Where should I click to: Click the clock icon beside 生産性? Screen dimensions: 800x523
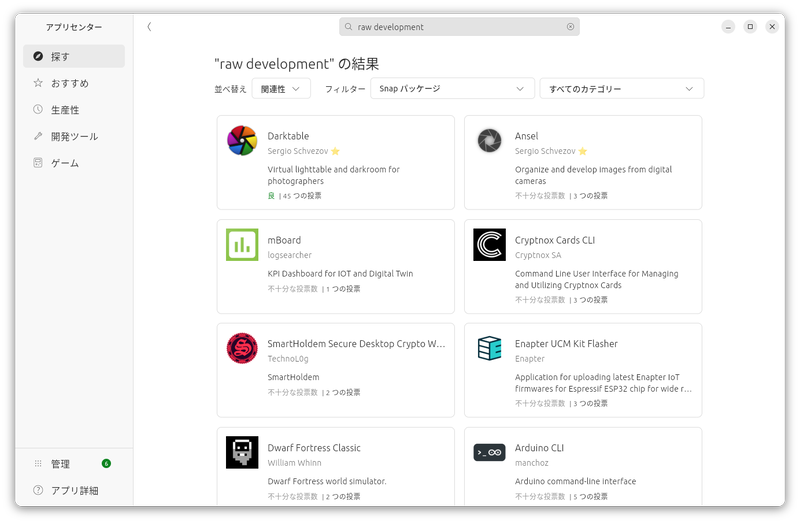(38, 109)
